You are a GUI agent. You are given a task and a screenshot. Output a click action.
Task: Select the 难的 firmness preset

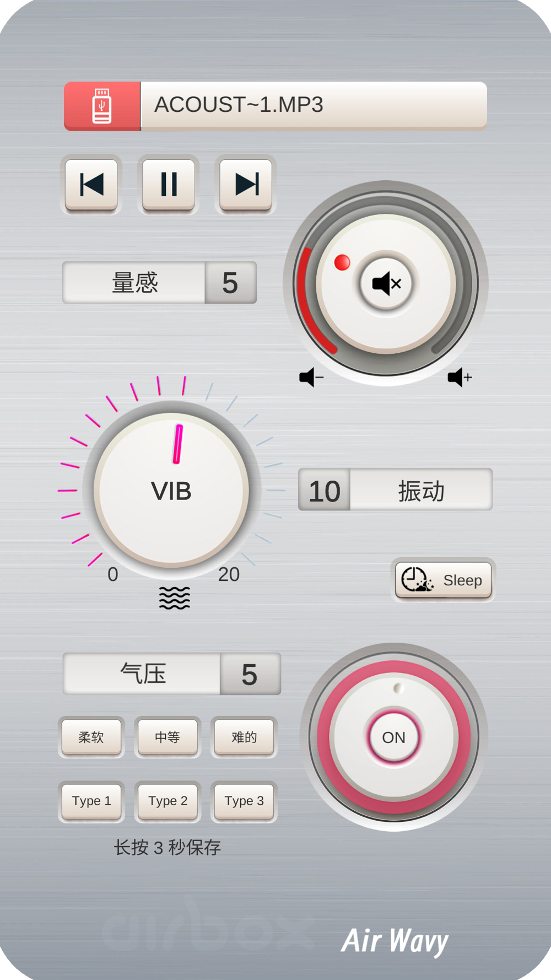244,737
